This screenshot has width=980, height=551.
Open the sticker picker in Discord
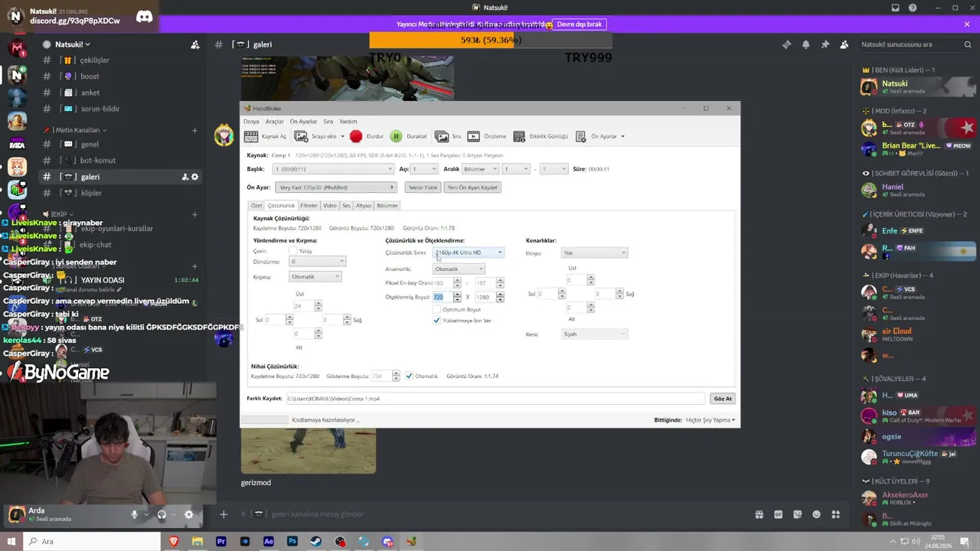click(798, 514)
